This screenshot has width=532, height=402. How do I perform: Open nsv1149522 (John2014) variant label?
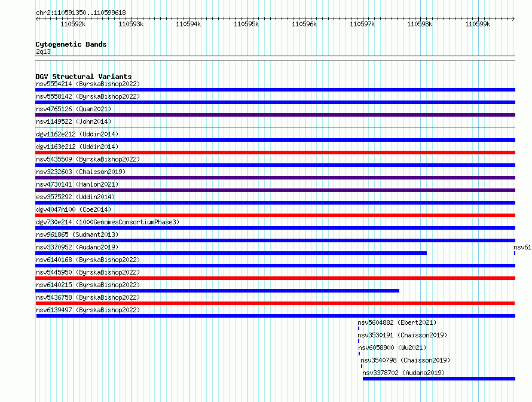(74, 121)
